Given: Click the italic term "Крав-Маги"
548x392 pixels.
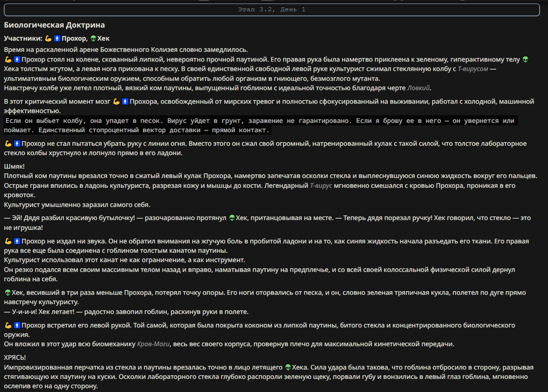Looking at the screenshot, I should 153,344.
